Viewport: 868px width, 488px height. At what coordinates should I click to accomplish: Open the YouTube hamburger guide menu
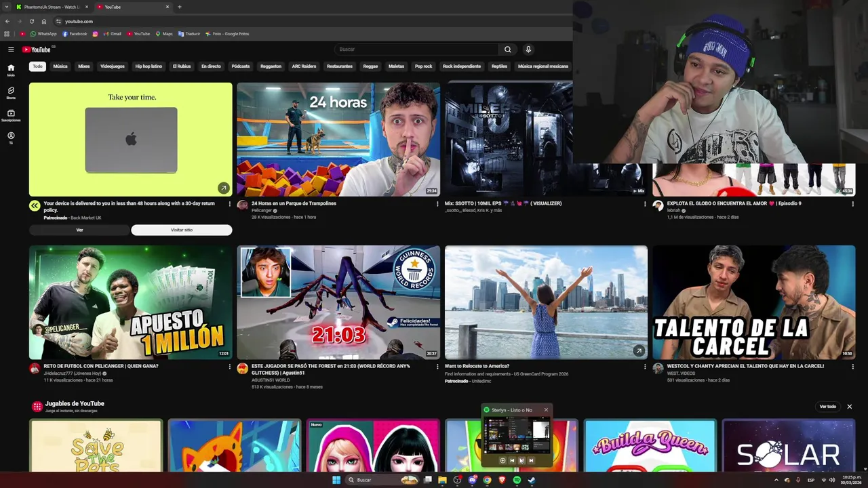click(x=11, y=49)
